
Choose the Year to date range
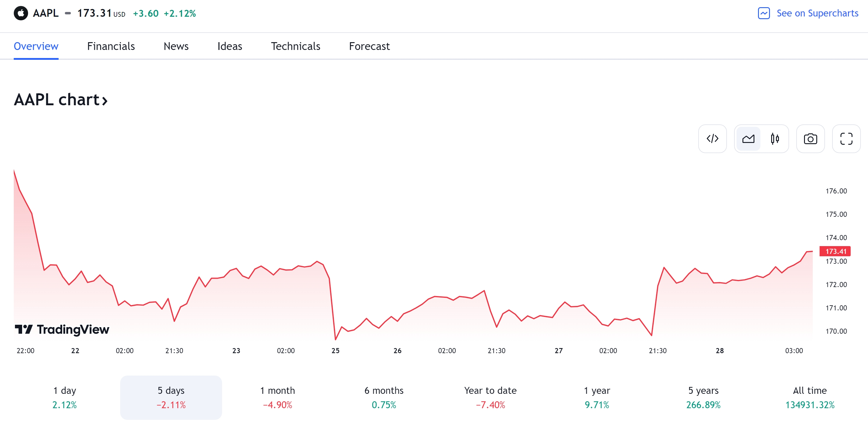[490, 397]
